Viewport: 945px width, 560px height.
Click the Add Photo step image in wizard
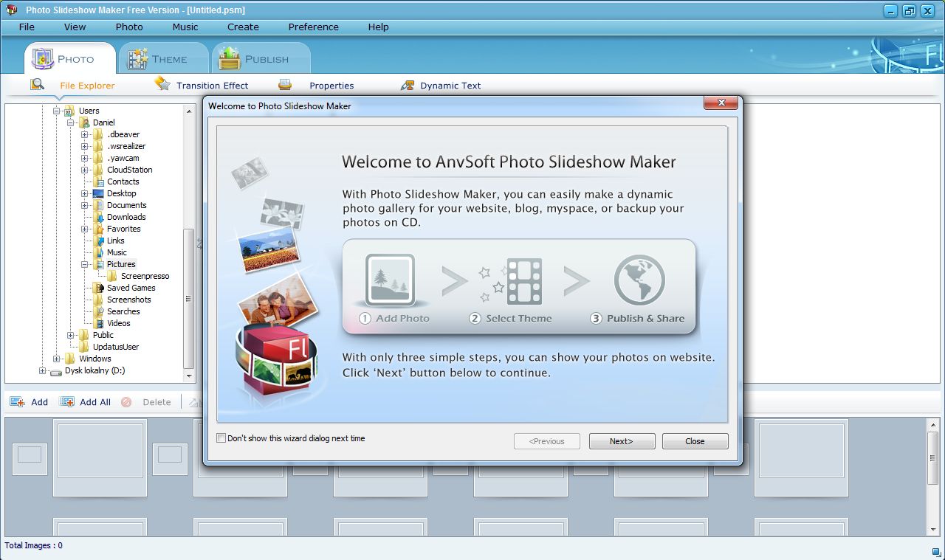click(390, 280)
